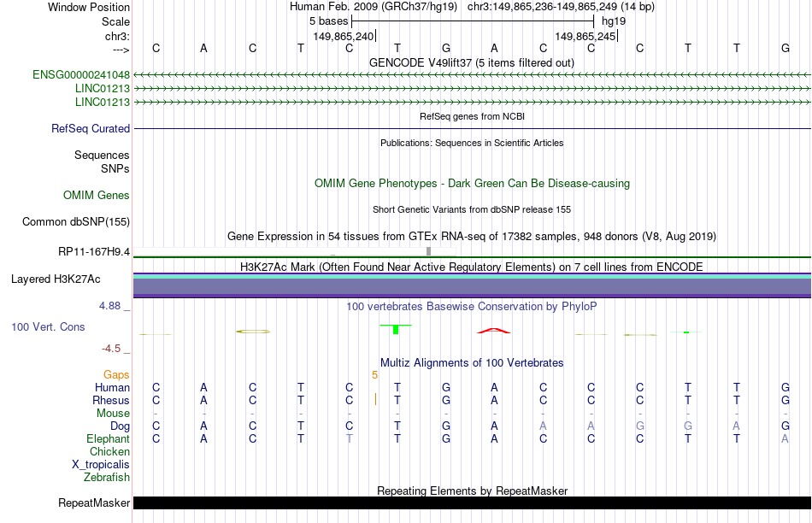Click the 149,865,245 ruler coordinate
Screen dimensions: 812x523
pyautogui.click(x=585, y=36)
